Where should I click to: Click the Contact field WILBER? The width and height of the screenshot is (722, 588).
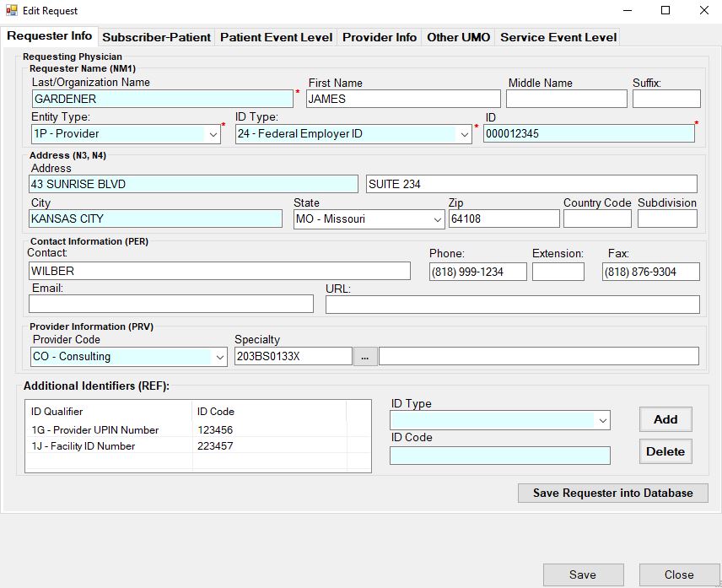click(219, 271)
